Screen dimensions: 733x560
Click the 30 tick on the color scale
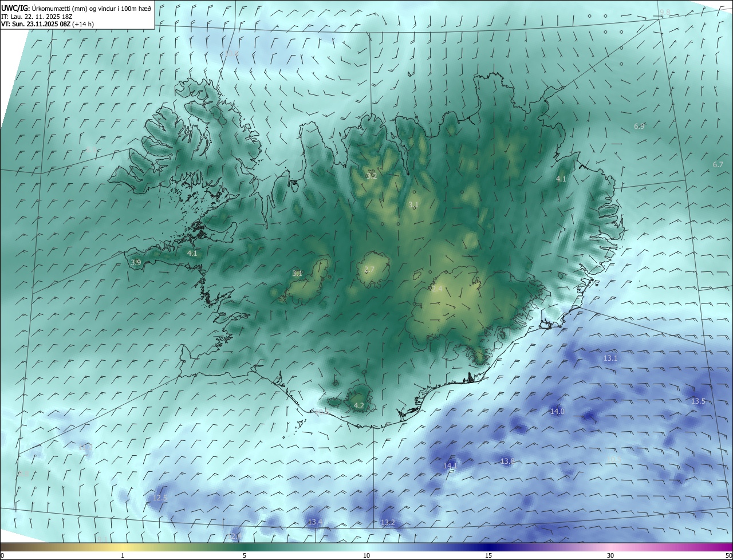(610, 555)
